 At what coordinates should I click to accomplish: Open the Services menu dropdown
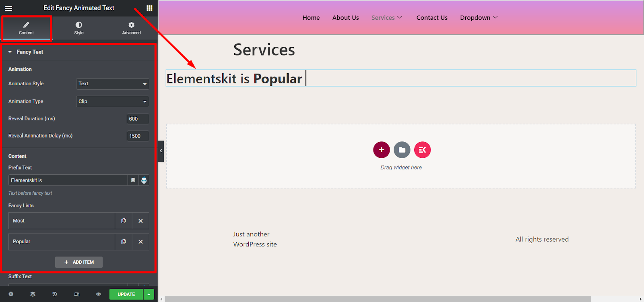tap(387, 18)
